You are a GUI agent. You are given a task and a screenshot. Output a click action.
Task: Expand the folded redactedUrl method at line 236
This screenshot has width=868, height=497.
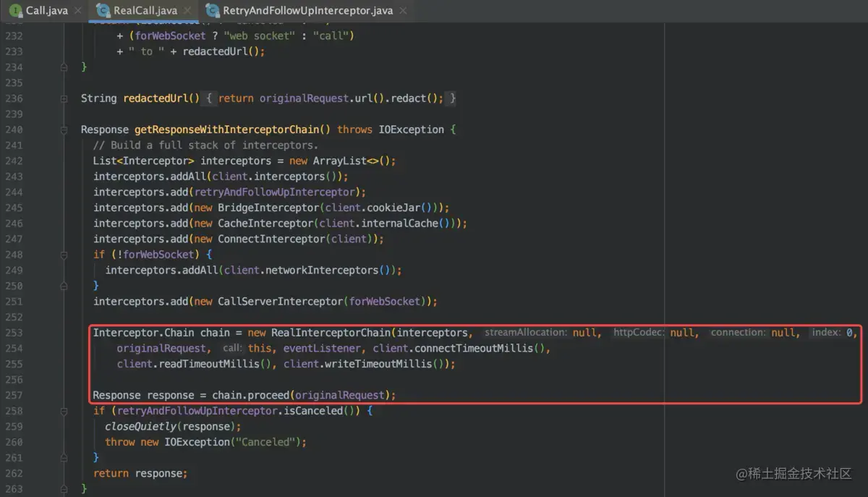click(64, 98)
